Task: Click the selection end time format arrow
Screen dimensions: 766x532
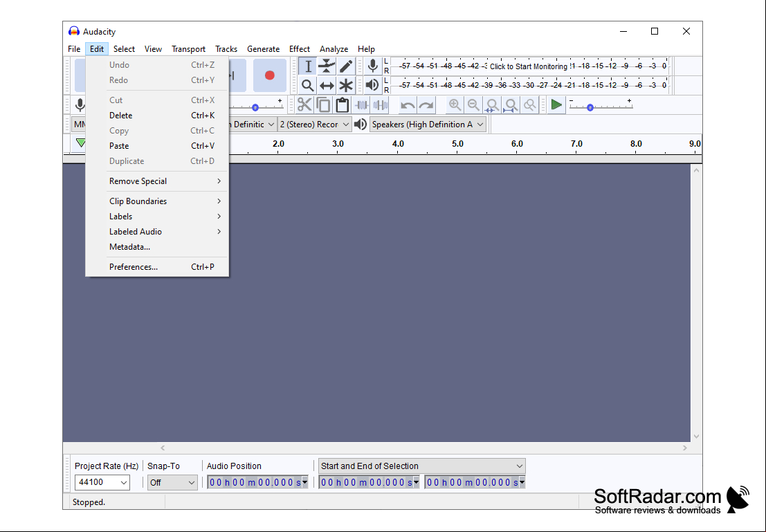Action: (522, 483)
